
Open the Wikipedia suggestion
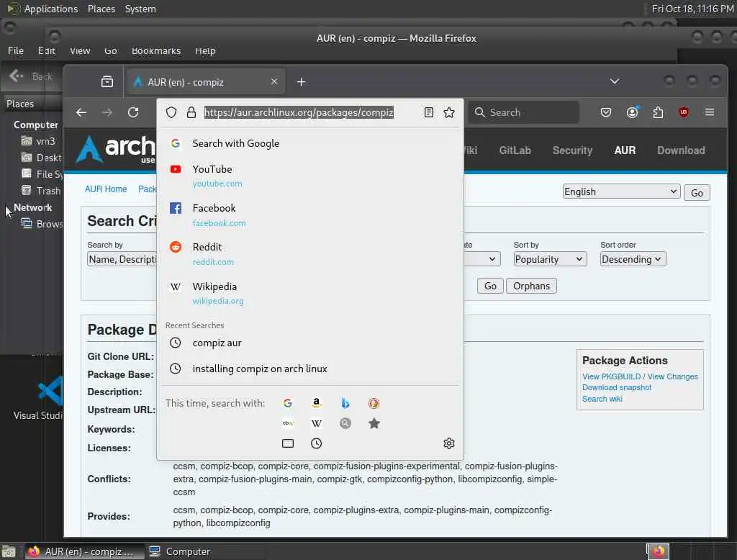coord(310,294)
